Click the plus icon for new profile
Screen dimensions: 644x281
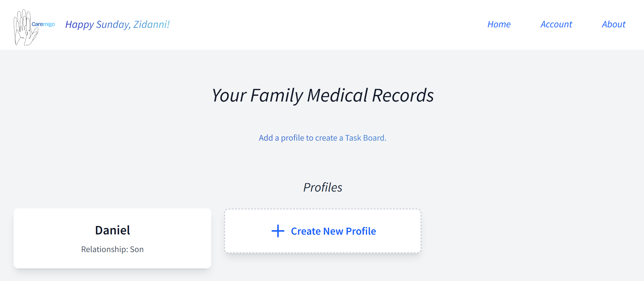pyautogui.click(x=278, y=231)
